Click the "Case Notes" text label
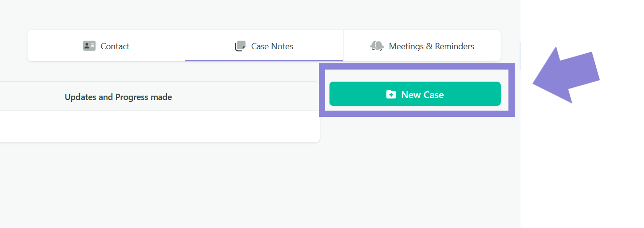 pyautogui.click(x=272, y=46)
